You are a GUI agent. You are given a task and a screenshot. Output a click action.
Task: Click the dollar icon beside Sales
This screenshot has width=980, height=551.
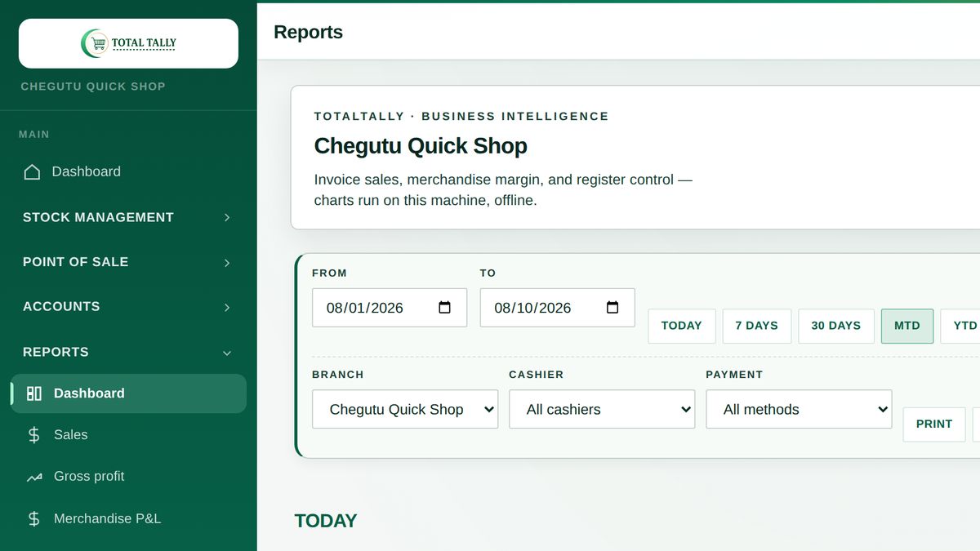click(34, 435)
